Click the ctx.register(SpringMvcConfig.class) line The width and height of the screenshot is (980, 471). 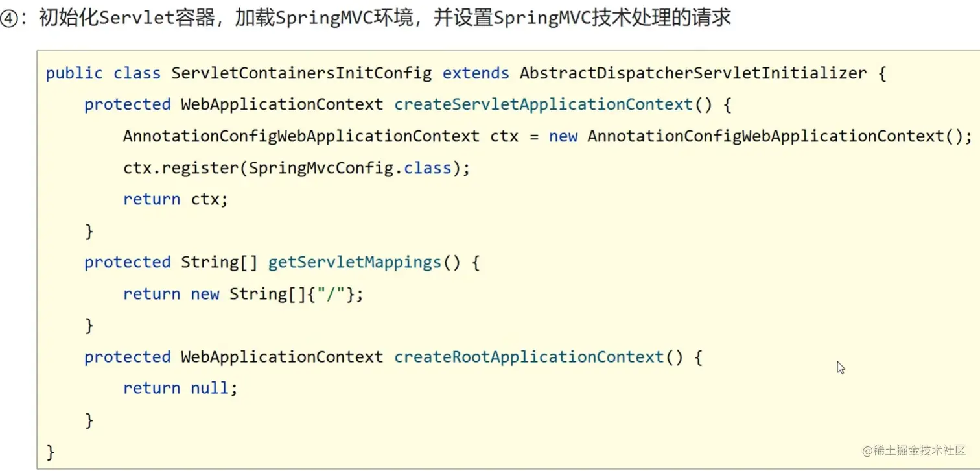point(296,168)
